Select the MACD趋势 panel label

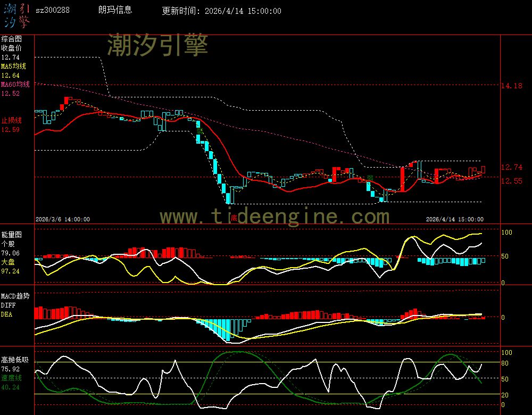coord(15,296)
